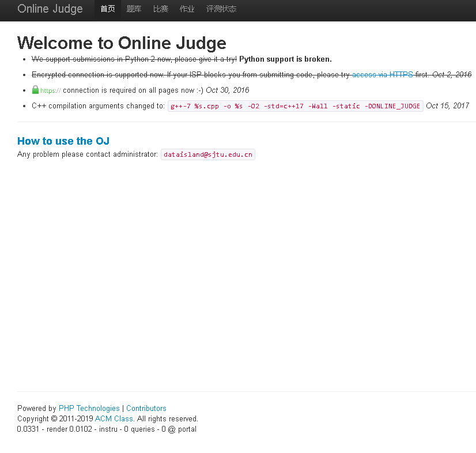Click the 'Oct 30, 2016' date text
This screenshot has height=453, width=476.
[228, 90]
